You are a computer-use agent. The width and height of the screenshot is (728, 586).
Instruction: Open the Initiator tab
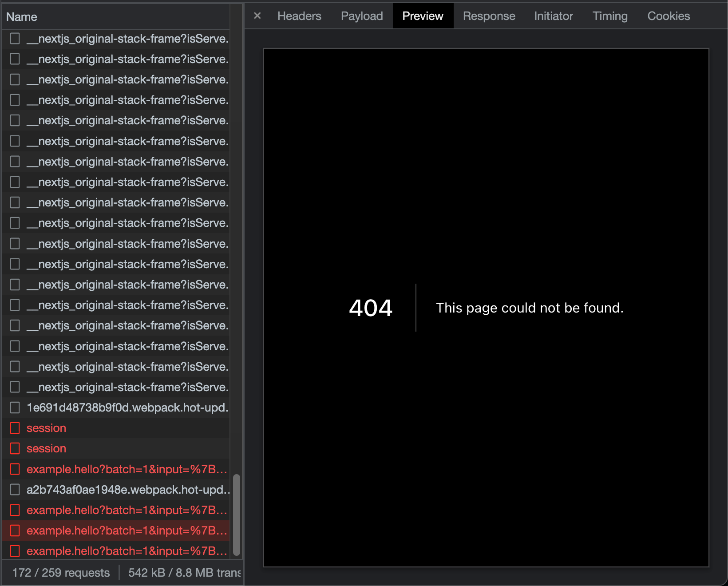tap(554, 16)
